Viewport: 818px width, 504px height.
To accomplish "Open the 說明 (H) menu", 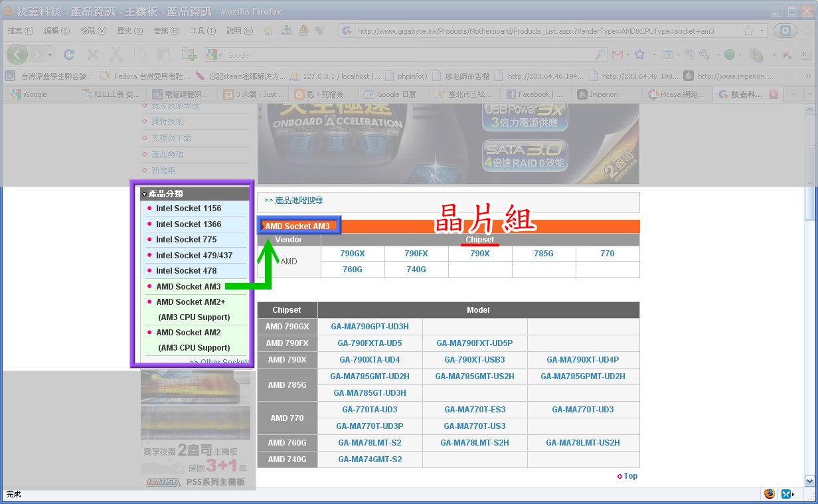I will pyautogui.click(x=240, y=31).
